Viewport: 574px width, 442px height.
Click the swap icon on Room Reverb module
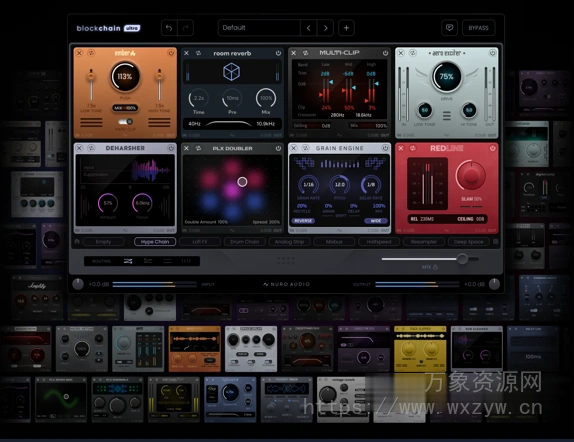pyautogui.click(x=198, y=53)
